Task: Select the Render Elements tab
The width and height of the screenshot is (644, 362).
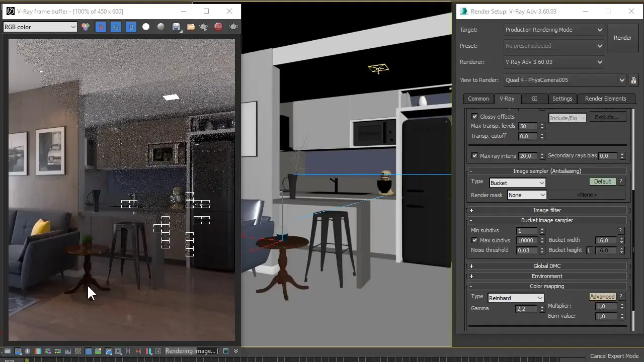Action: [606, 99]
